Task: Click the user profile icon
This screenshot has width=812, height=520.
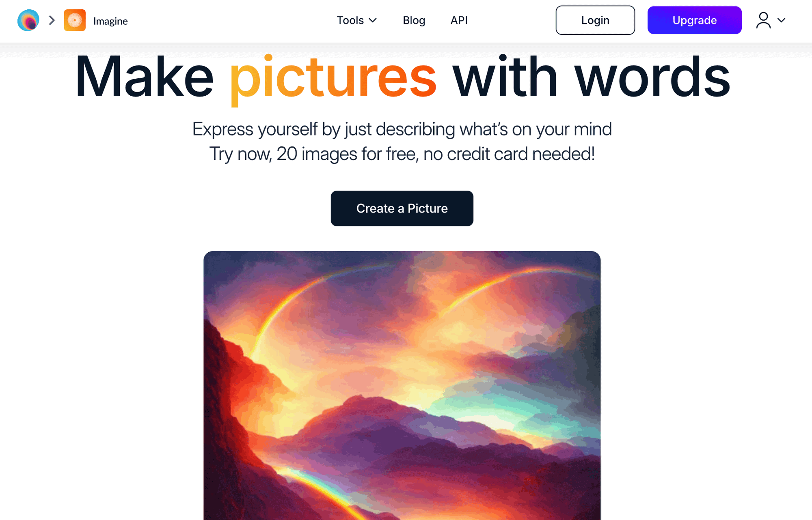Action: pos(763,20)
